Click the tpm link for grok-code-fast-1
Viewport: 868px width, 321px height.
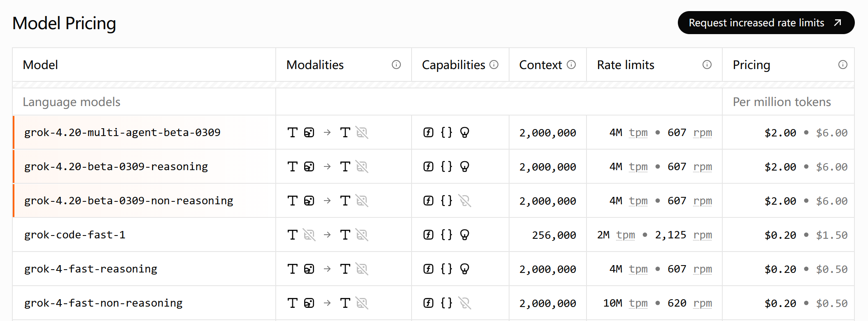tap(625, 235)
